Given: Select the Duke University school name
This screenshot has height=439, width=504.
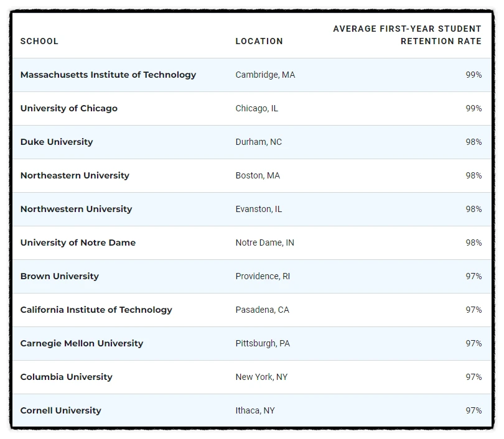Looking at the screenshot, I should point(57,142).
